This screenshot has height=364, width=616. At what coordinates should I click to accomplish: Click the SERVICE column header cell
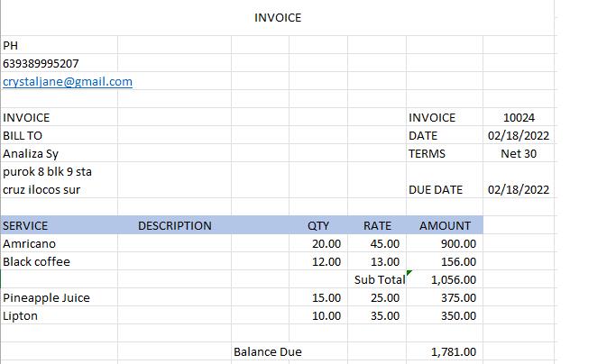[x=26, y=226]
